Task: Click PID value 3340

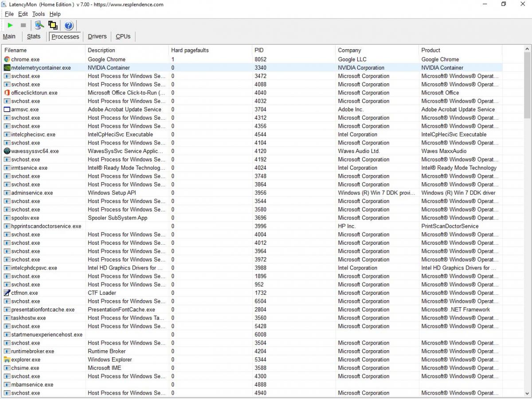Action: pos(261,68)
